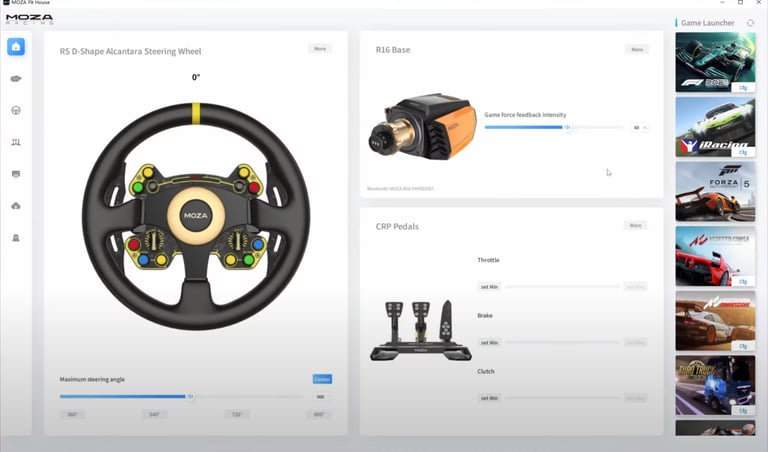Image resolution: width=768 pixels, height=452 pixels.
Task: Click set Min for Clutch
Action: pyautogui.click(x=489, y=398)
